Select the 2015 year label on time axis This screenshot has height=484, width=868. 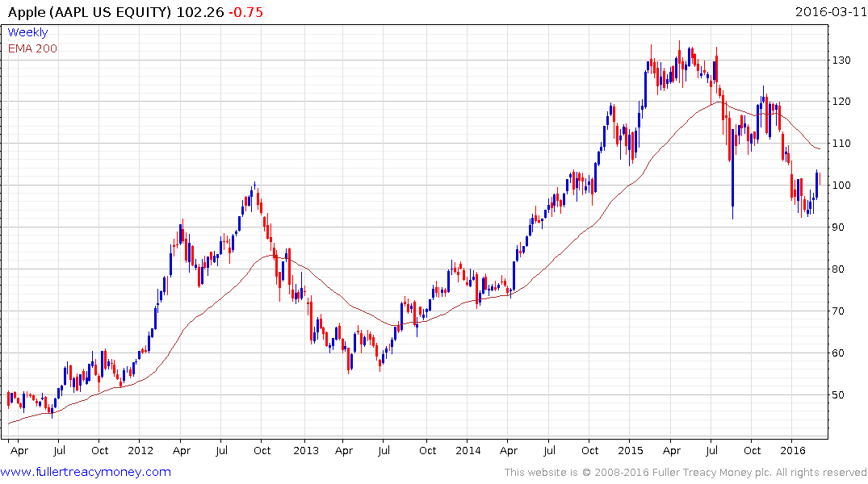[x=631, y=450]
